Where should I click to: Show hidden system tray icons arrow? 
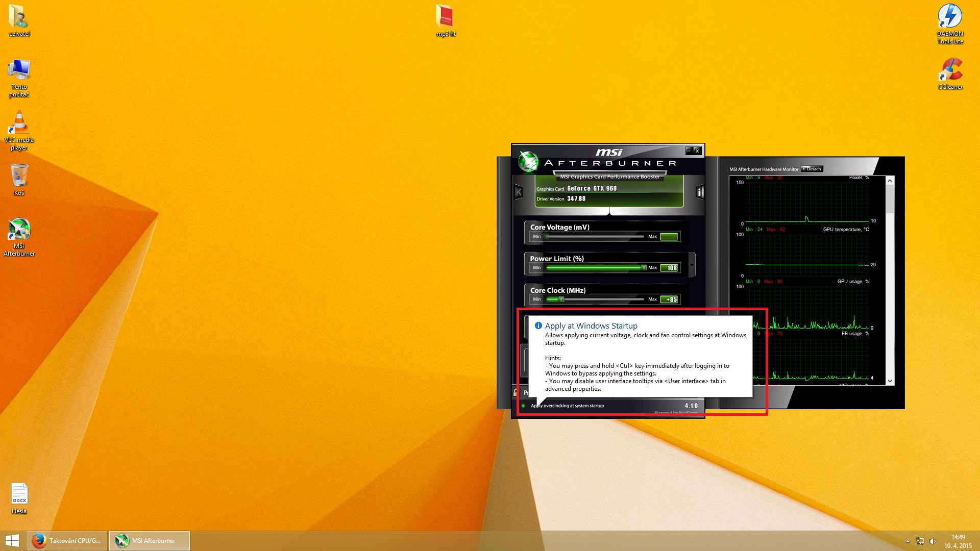[908, 541]
